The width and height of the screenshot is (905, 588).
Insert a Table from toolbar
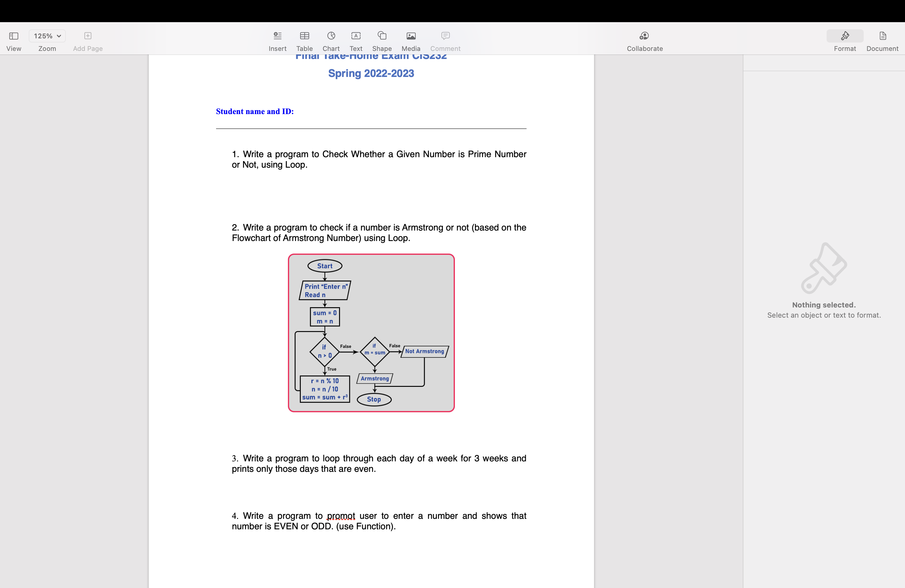click(x=304, y=36)
